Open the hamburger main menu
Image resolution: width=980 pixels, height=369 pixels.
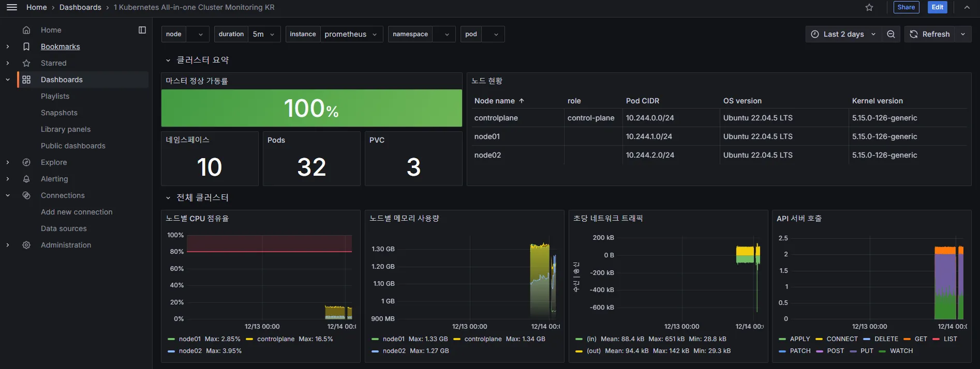12,7
